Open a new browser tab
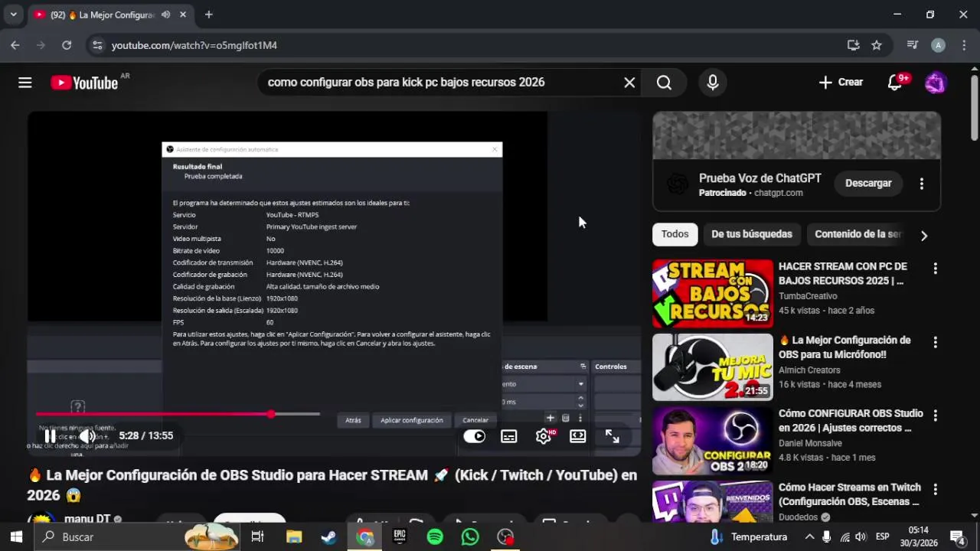980x551 pixels. (x=209, y=15)
